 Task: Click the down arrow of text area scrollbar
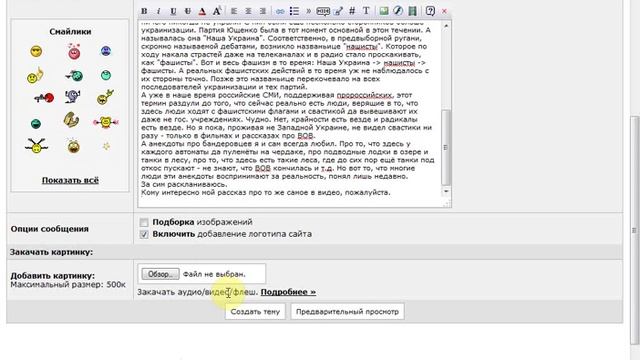(446, 191)
